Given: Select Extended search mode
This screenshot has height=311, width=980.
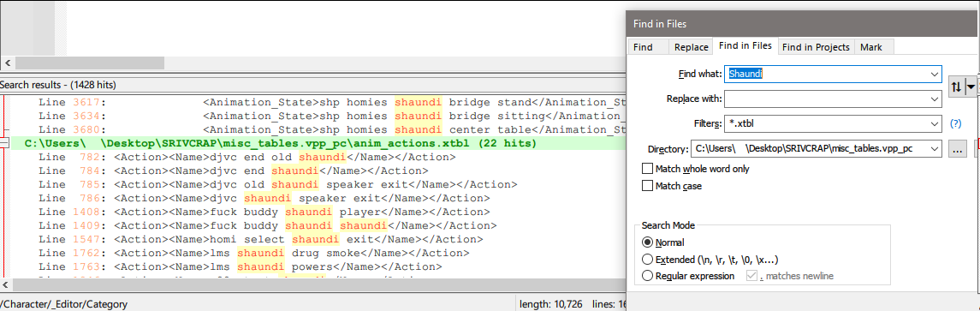Looking at the screenshot, I should pyautogui.click(x=648, y=259).
